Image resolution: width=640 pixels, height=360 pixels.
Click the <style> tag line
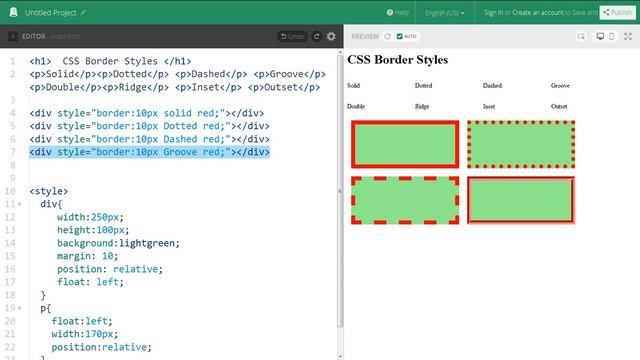tap(49, 191)
